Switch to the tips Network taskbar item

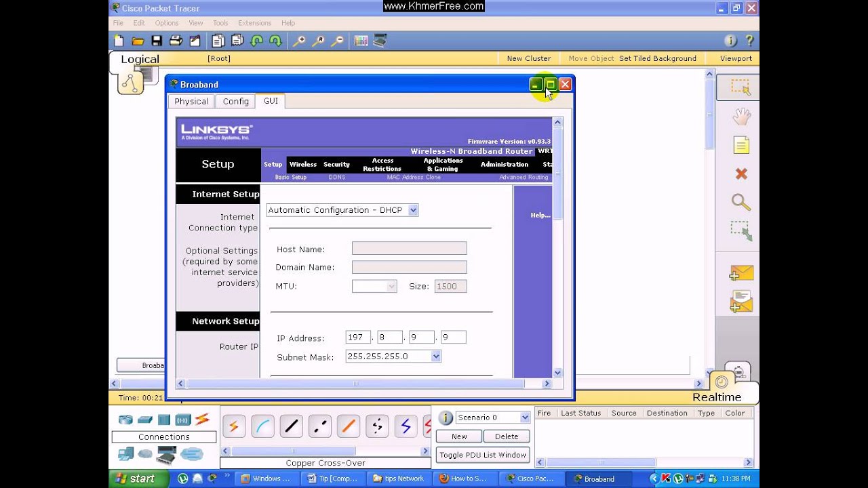pos(398,479)
